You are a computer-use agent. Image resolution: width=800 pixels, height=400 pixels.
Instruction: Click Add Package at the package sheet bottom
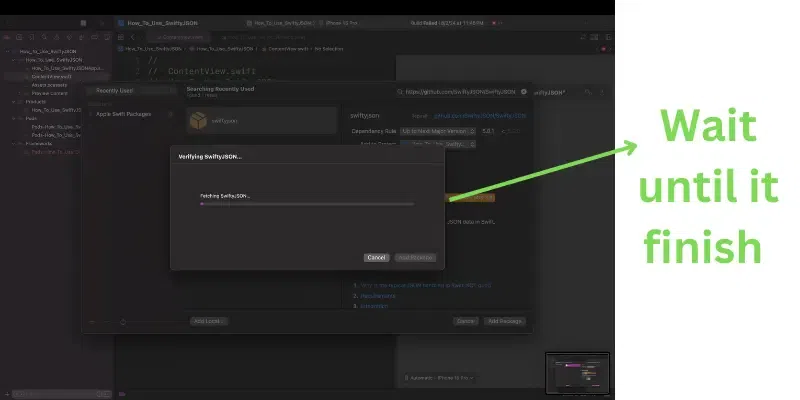pyautogui.click(x=505, y=321)
